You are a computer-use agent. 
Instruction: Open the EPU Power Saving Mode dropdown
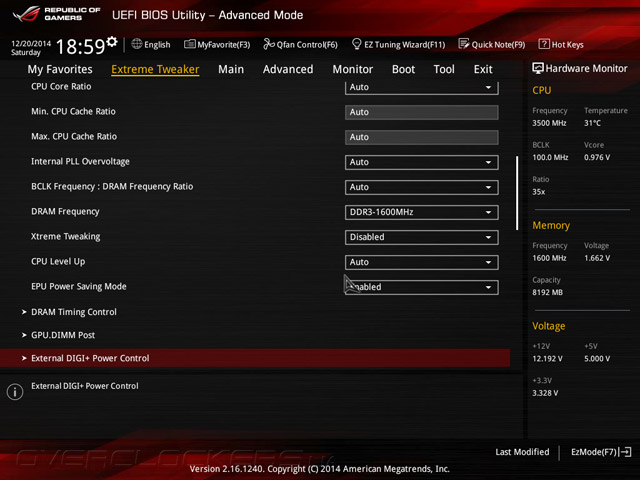point(421,287)
